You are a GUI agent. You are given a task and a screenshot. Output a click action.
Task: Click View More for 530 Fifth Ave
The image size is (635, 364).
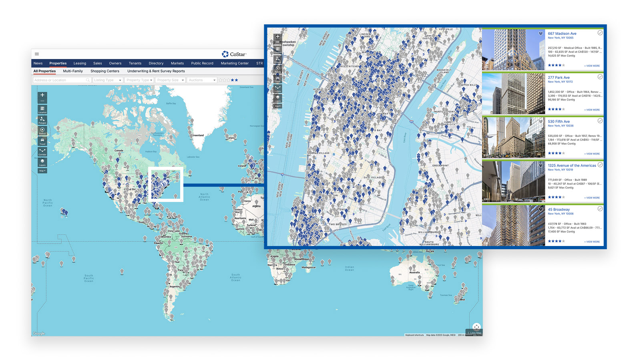click(x=593, y=154)
